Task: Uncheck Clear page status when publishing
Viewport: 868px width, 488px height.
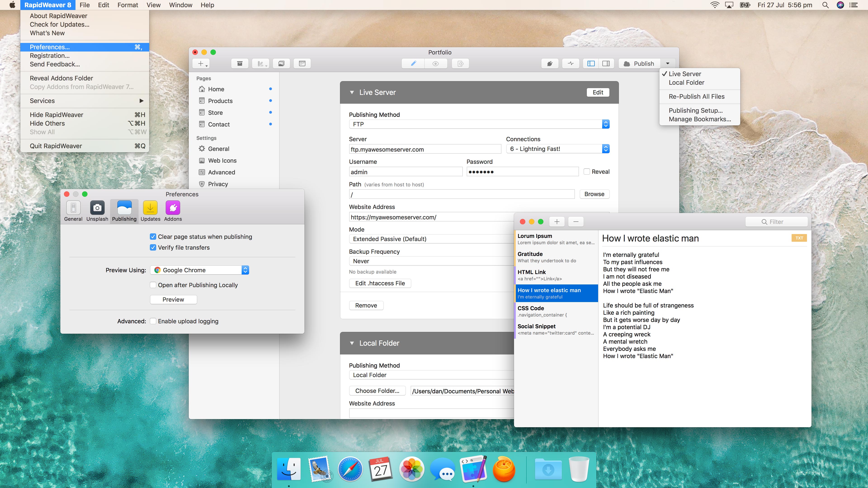Action: click(x=153, y=237)
